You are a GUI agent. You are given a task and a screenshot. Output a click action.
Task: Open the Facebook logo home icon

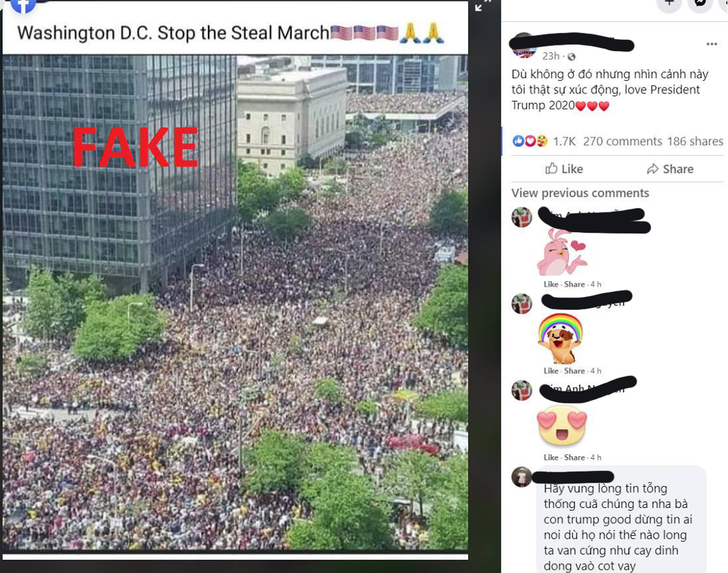click(23, 5)
